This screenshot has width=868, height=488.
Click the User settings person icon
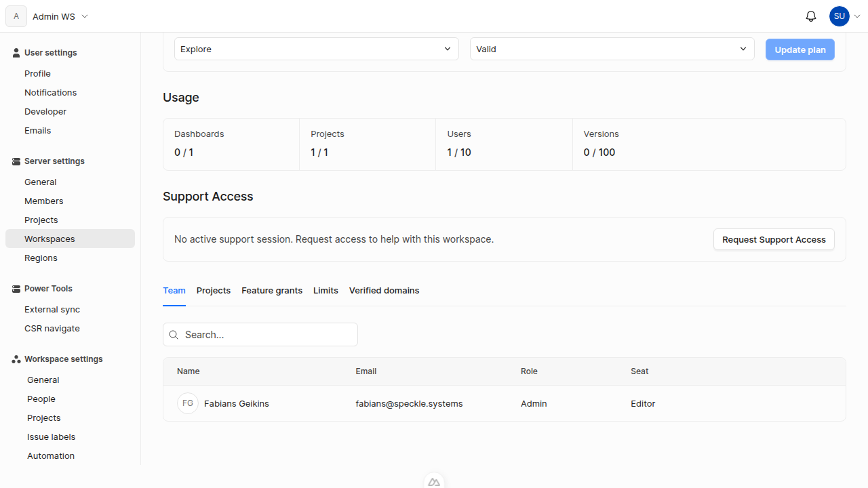[16, 52]
